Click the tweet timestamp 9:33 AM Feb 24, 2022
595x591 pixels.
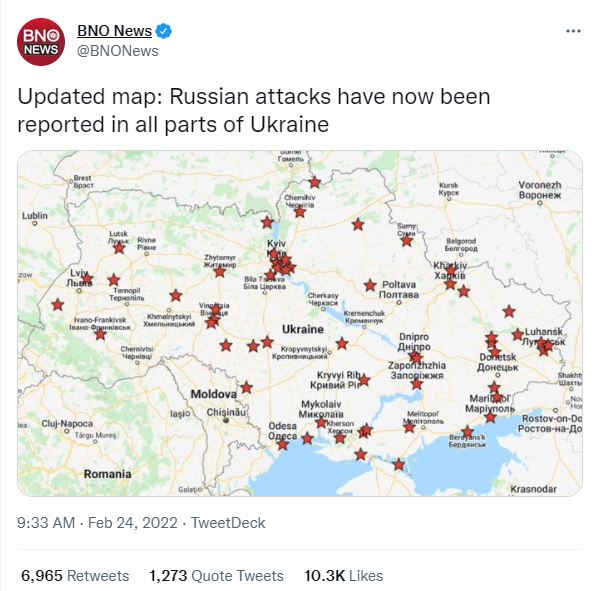[97, 523]
